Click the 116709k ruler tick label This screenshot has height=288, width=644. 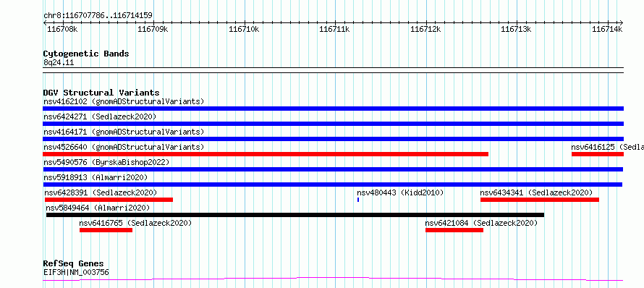153,29
